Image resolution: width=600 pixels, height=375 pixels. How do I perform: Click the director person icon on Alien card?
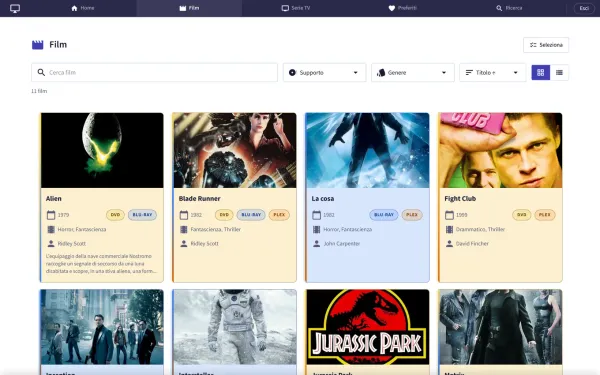[x=51, y=243]
